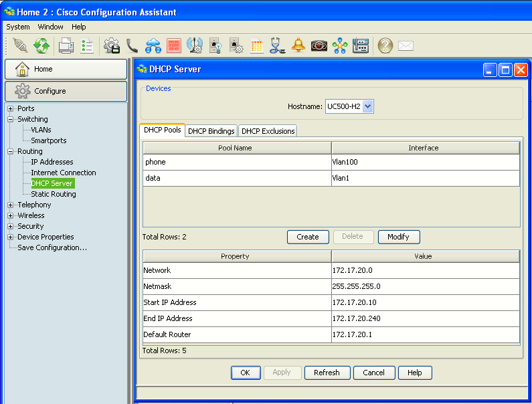Open the Dashboard gauge toolbar icon
The height and width of the screenshot is (404, 532).
coord(319,45)
